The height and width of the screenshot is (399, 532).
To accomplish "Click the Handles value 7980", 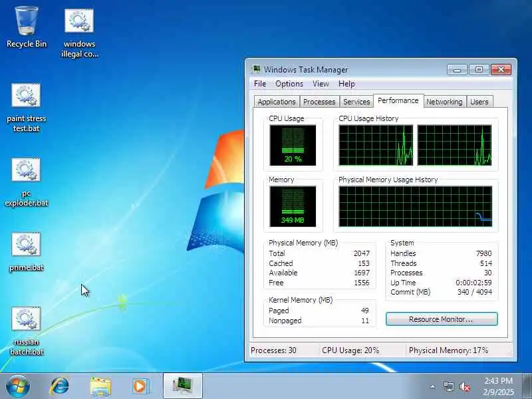I will 484,253.
